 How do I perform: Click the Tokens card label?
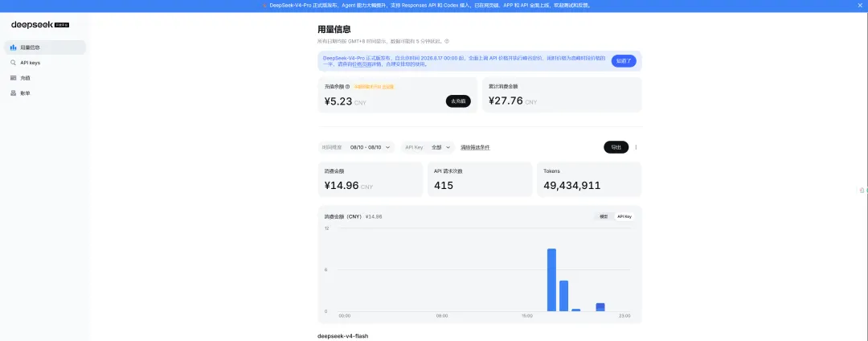coord(551,171)
